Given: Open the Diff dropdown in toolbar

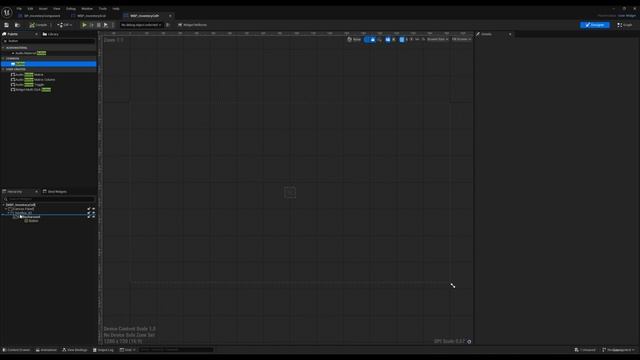Looking at the screenshot, I should click(x=64, y=25).
